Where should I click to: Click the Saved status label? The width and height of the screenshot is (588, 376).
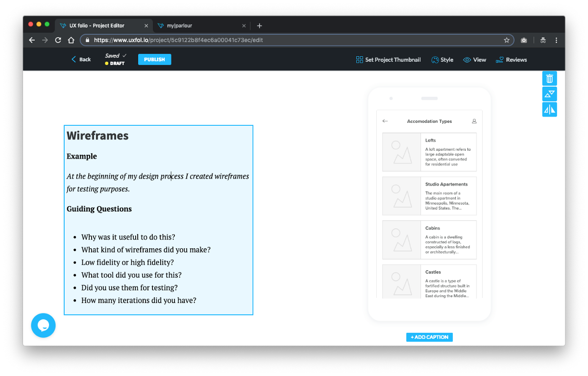coord(116,56)
